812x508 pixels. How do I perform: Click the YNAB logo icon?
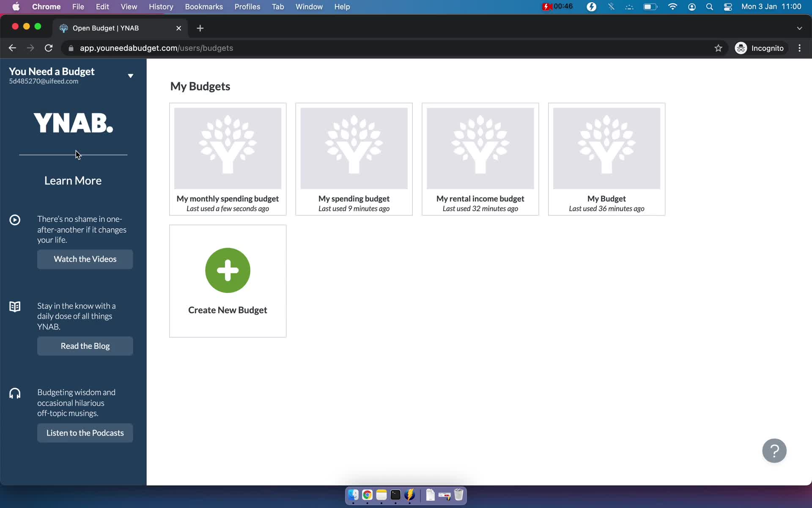point(73,123)
